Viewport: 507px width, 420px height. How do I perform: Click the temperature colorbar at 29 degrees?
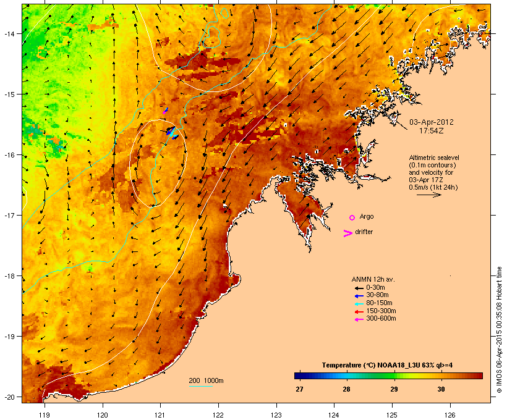pyautogui.click(x=394, y=376)
